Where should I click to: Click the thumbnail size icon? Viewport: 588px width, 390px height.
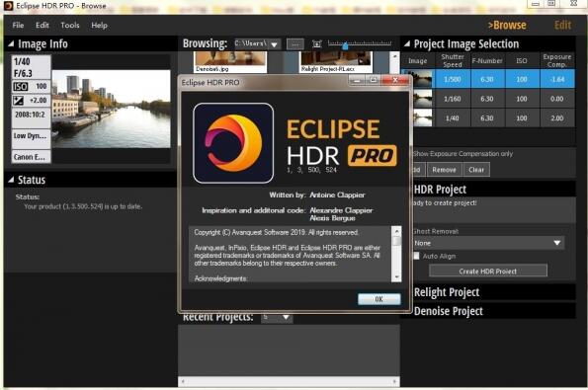click(317, 44)
